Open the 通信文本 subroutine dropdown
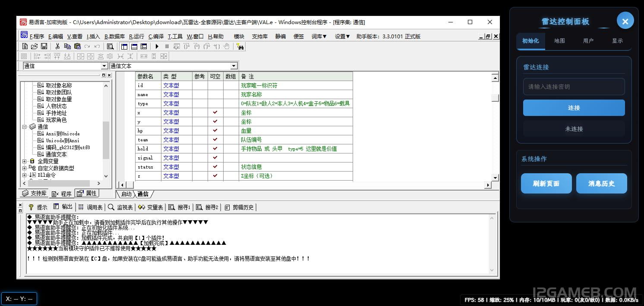644x306 pixels. point(234,66)
